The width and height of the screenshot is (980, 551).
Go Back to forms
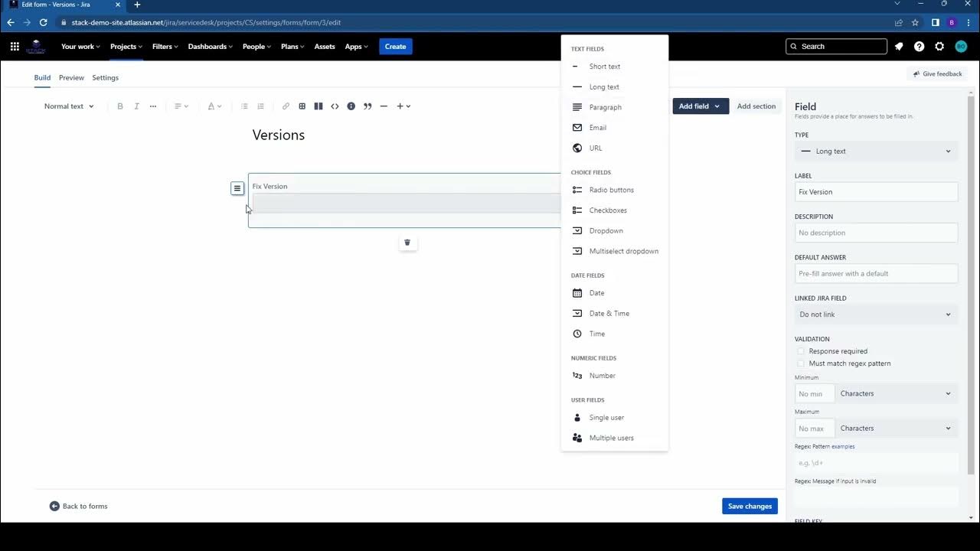pyautogui.click(x=79, y=506)
